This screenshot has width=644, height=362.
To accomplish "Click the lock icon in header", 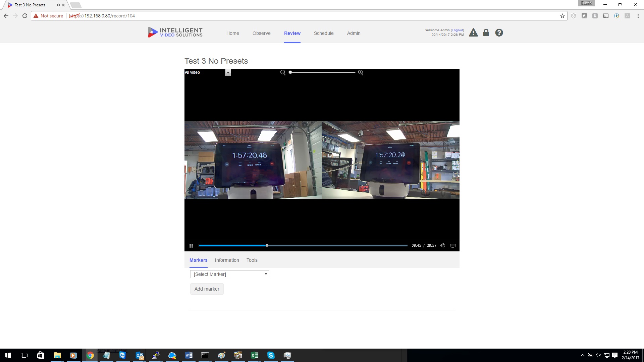I will click(486, 33).
